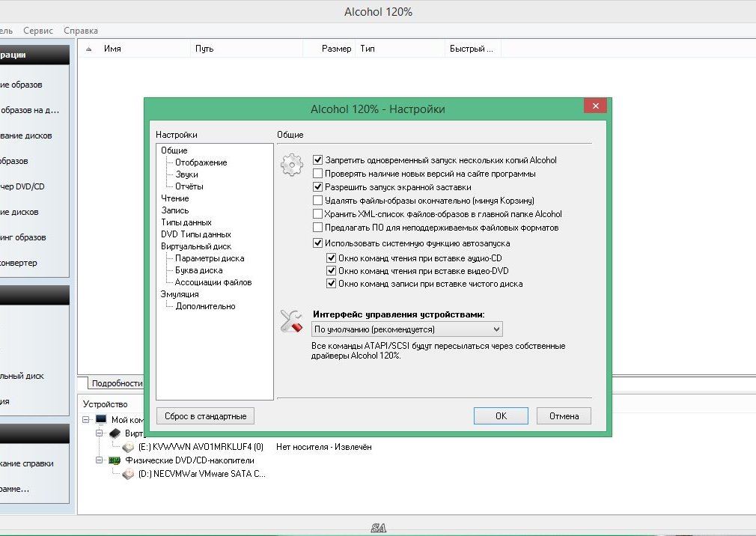Open Ассоциации файлов settings

[213, 282]
